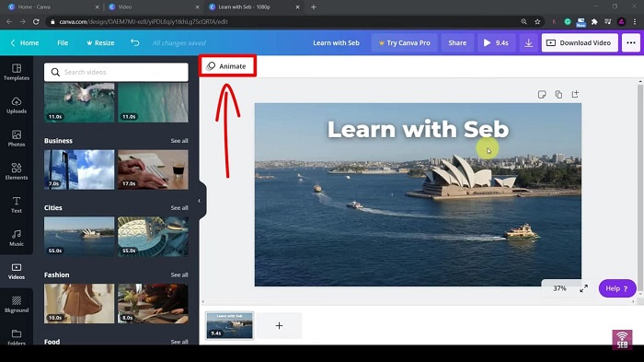Open the zoom level 37% control

point(559,288)
